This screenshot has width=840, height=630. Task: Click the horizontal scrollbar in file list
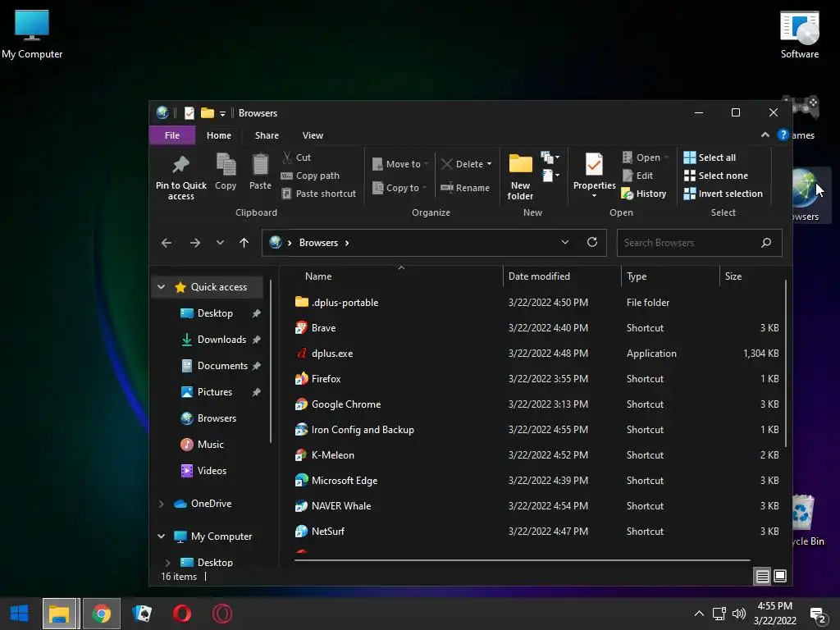tap(522, 559)
